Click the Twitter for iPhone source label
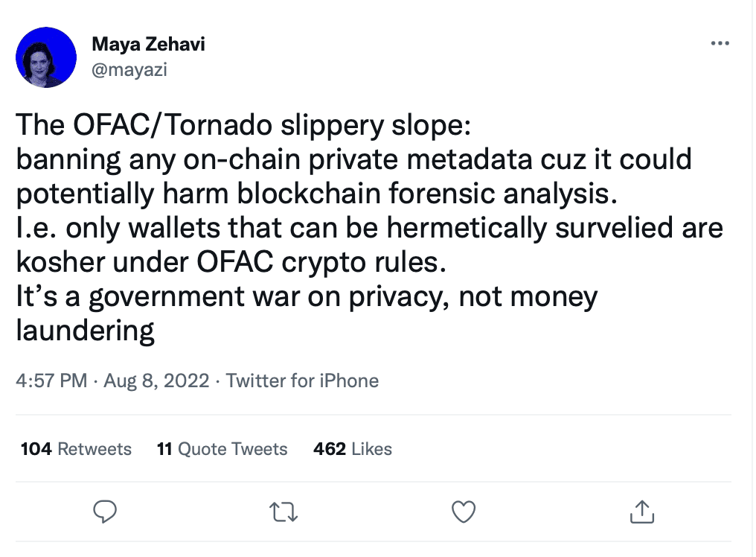The width and height of the screenshot is (756, 557). click(x=302, y=381)
